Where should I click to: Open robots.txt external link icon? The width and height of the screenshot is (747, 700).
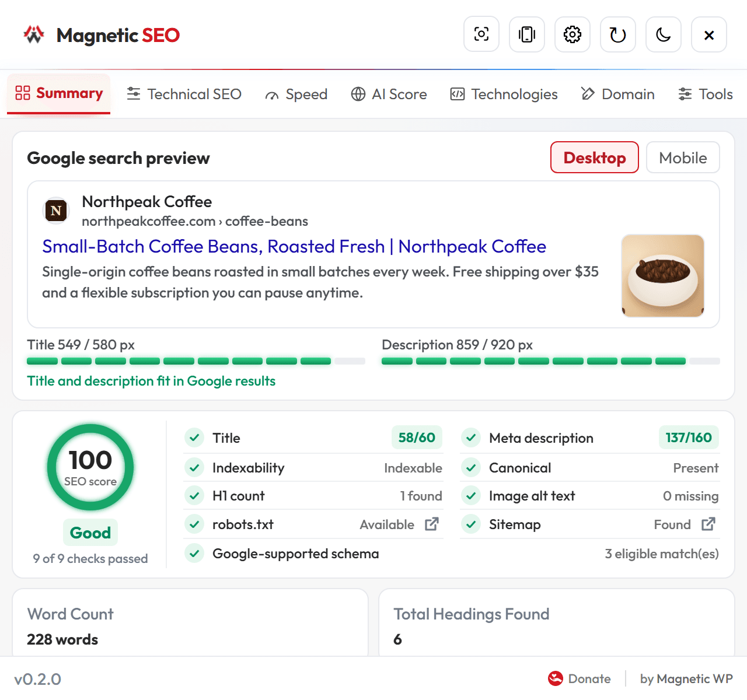[432, 524]
